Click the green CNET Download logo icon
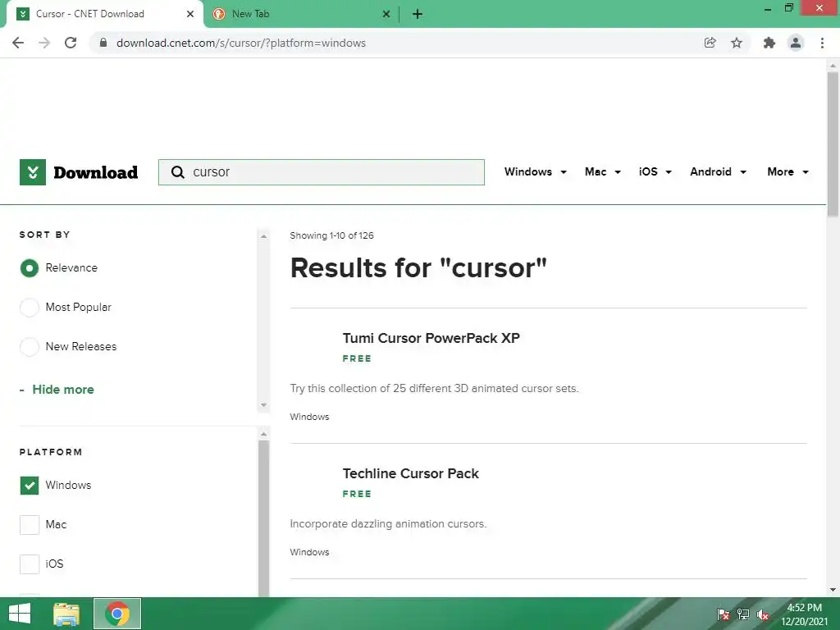840x630 pixels. point(33,172)
